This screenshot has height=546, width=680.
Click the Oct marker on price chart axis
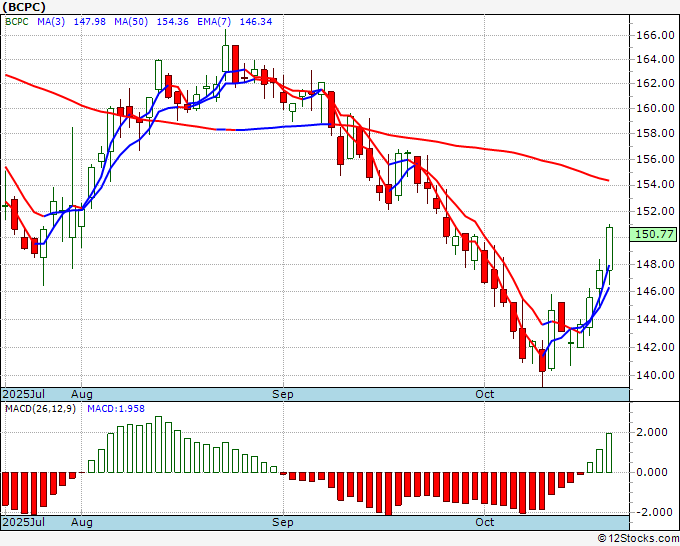point(485,395)
